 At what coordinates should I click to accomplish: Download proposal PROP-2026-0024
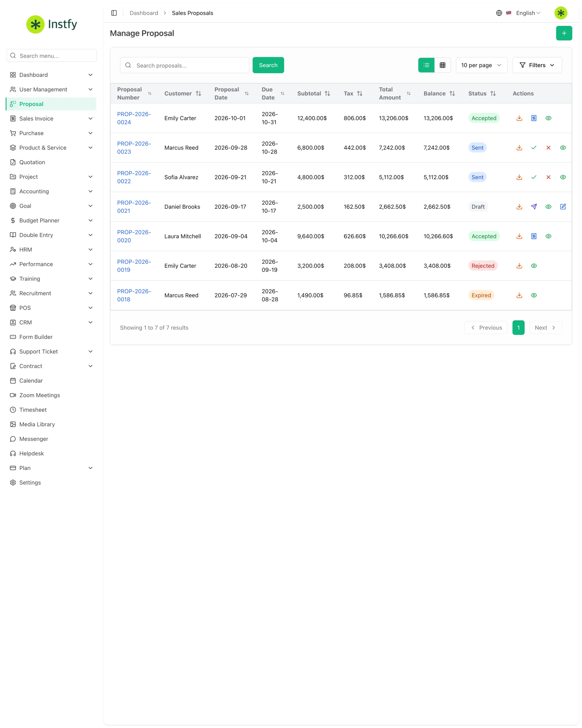(x=519, y=118)
